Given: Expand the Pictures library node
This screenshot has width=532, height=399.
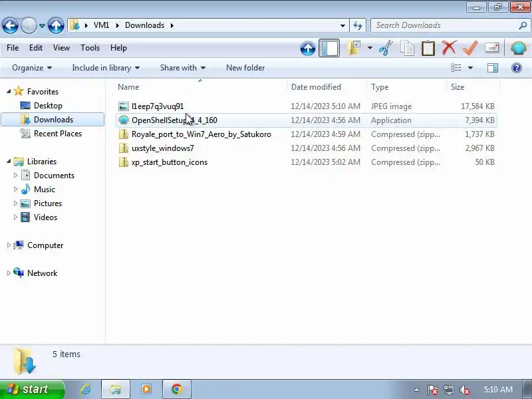Looking at the screenshot, I should 15,203.
